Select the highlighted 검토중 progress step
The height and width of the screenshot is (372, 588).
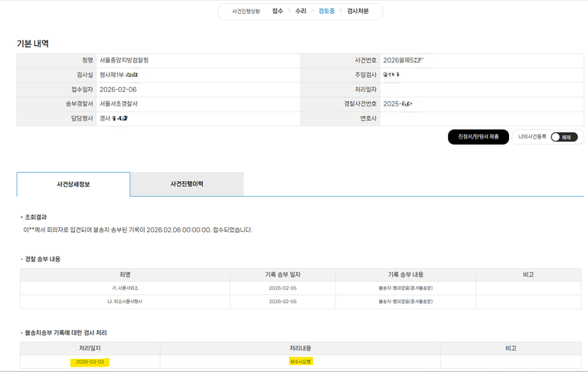coord(326,11)
